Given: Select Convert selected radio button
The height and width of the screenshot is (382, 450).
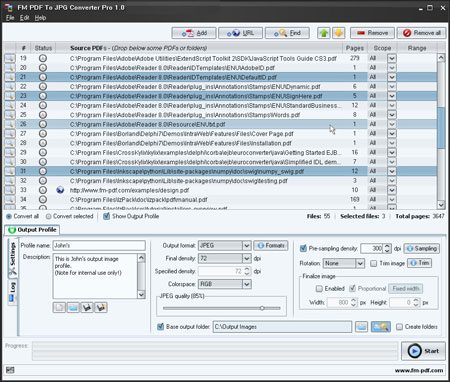Looking at the screenshot, I should (x=49, y=216).
